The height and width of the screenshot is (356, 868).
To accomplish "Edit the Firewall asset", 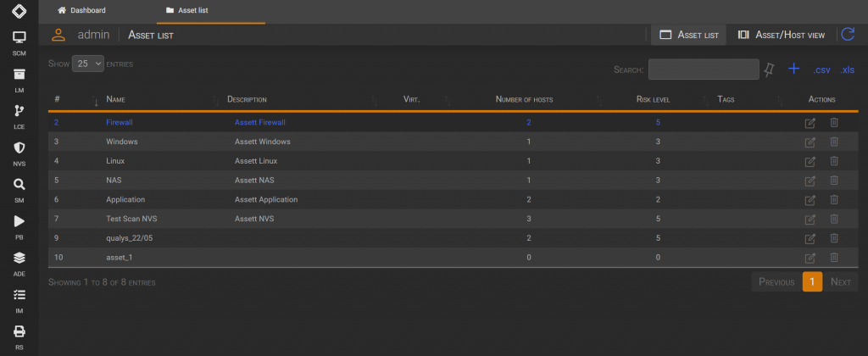I will point(810,123).
